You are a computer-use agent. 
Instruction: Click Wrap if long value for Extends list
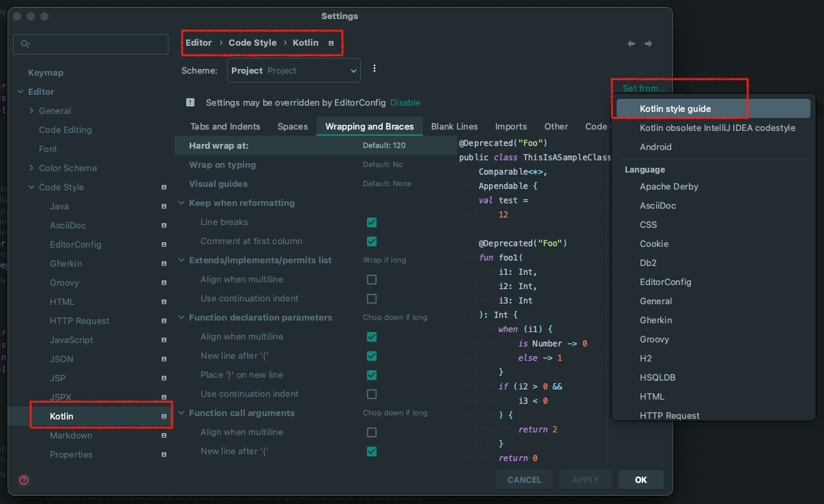(x=384, y=260)
